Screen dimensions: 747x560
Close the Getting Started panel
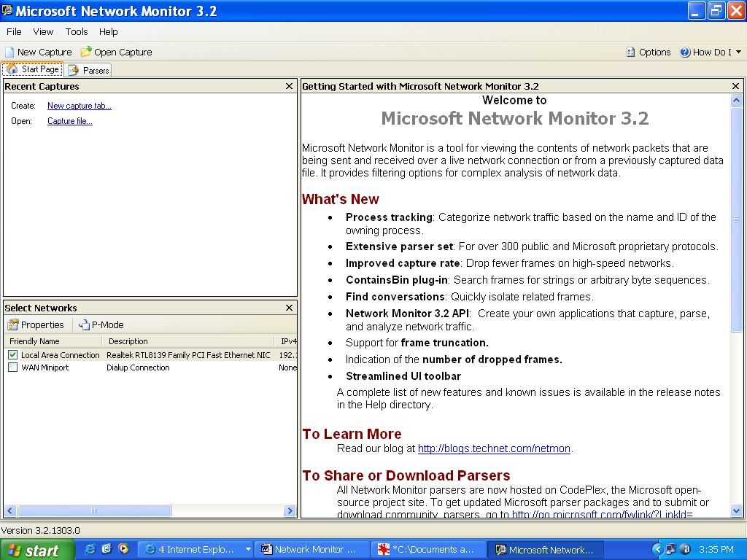coord(735,86)
